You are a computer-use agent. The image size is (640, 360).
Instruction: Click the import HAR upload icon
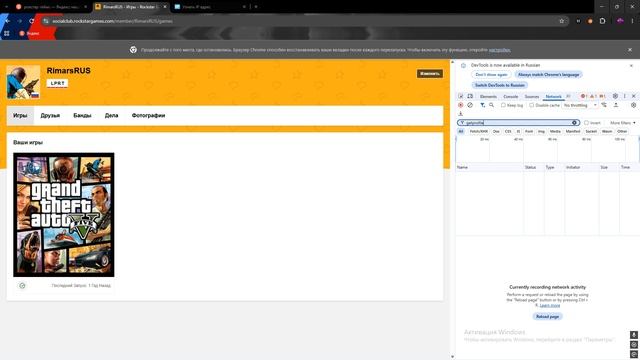[616, 105]
